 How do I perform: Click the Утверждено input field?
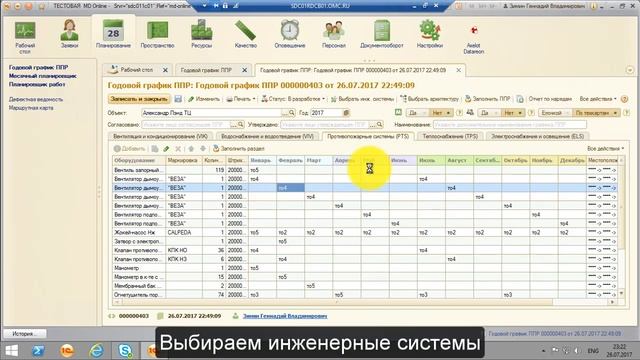click(324, 124)
